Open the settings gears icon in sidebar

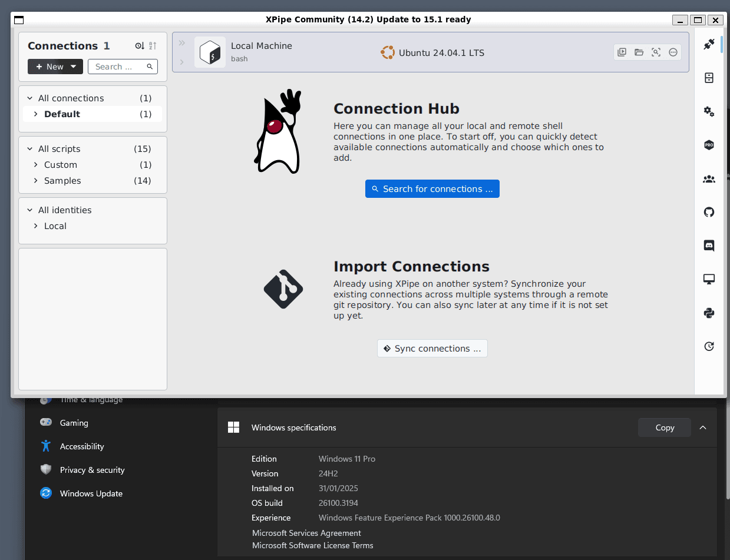[x=709, y=111]
